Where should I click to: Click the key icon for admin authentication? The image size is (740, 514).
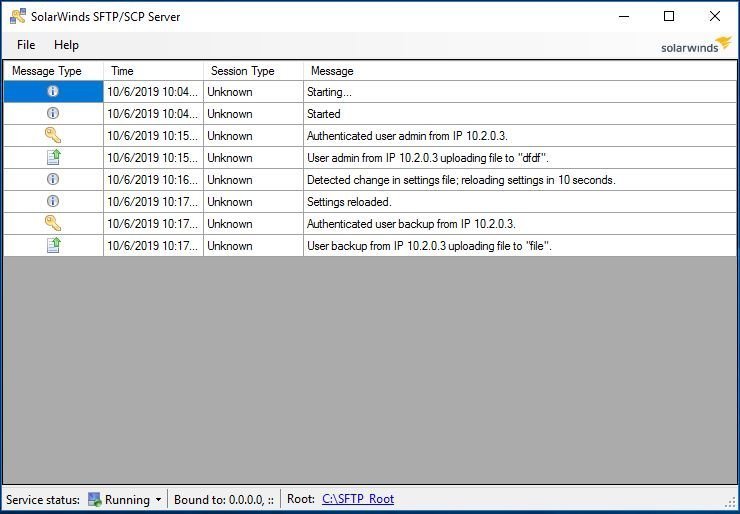[53, 135]
